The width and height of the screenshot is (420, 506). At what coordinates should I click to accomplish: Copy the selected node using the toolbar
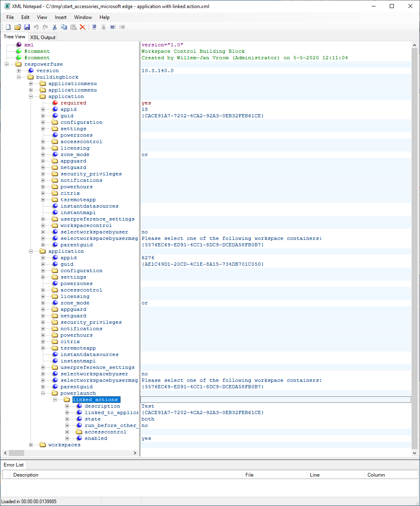64,27
